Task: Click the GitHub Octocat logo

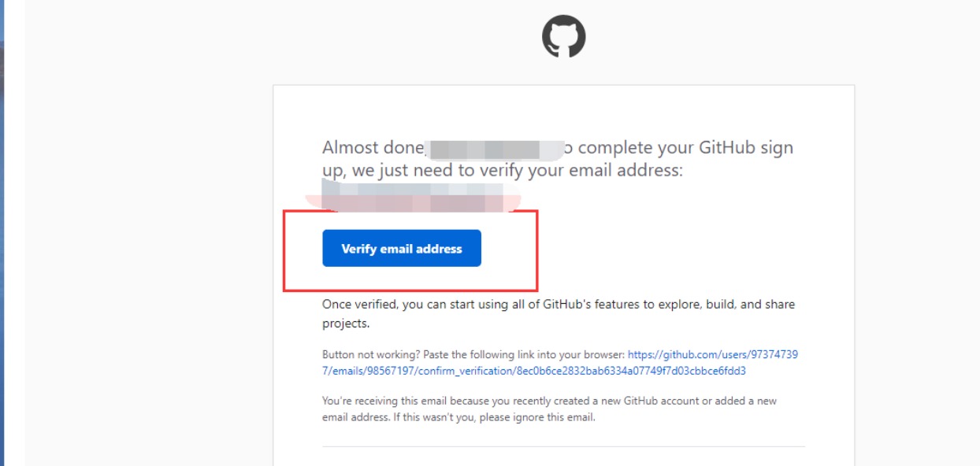Action: coord(564,36)
